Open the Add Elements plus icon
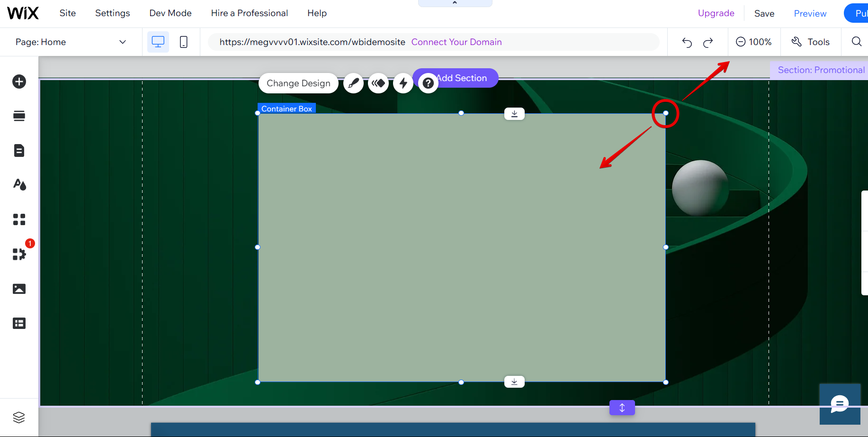 coord(19,82)
